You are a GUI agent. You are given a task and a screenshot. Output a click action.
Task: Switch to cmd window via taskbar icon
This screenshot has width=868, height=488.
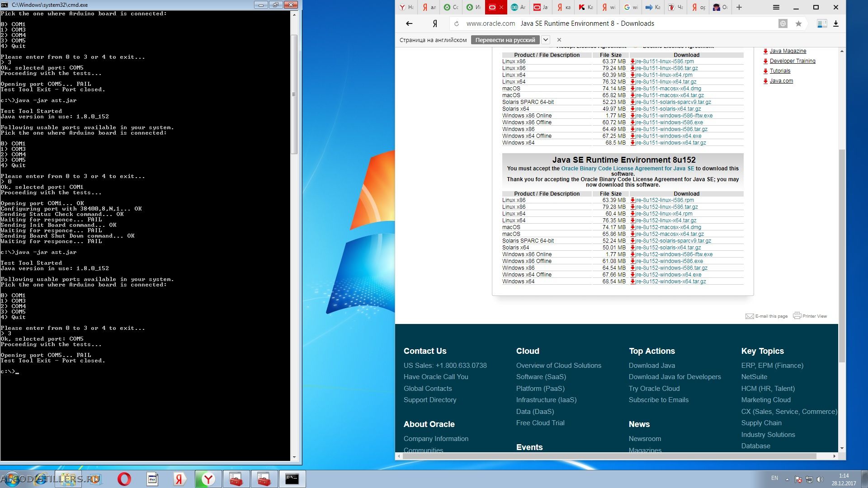(x=292, y=479)
